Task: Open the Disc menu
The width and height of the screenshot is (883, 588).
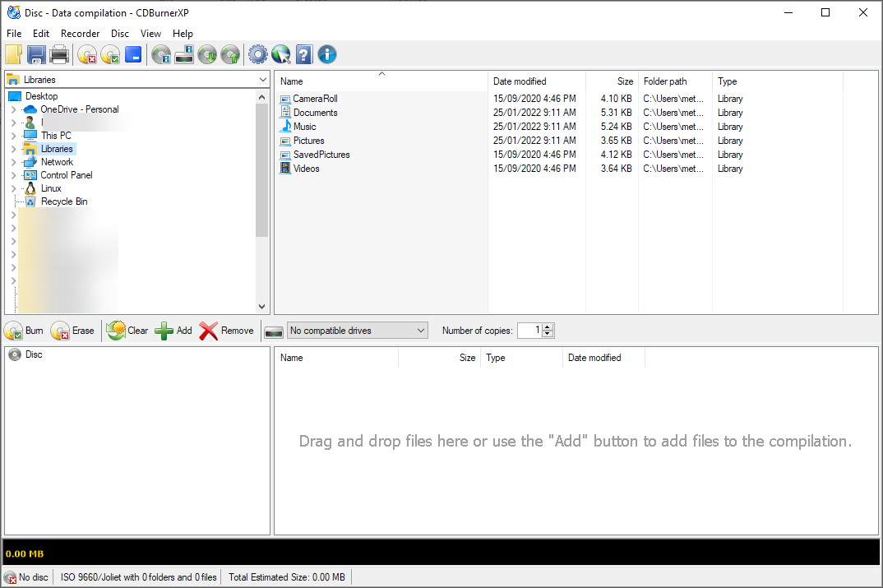Action: pos(120,34)
